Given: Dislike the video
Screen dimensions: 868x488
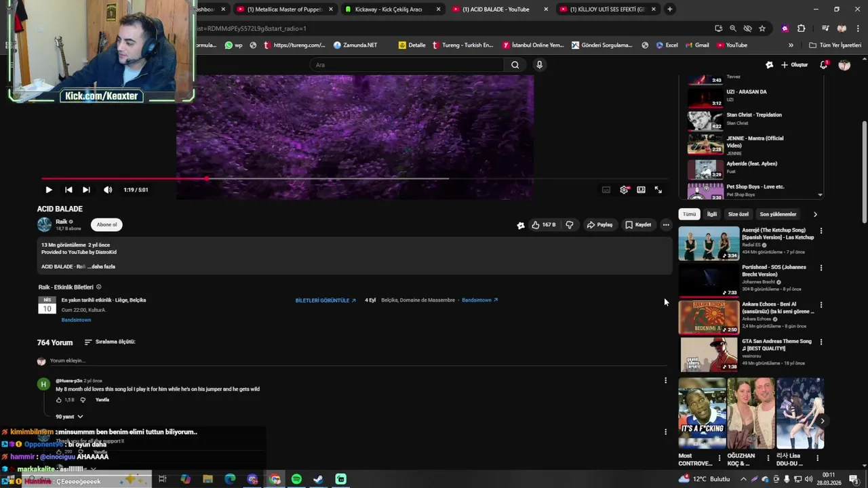Looking at the screenshot, I should coord(570,225).
